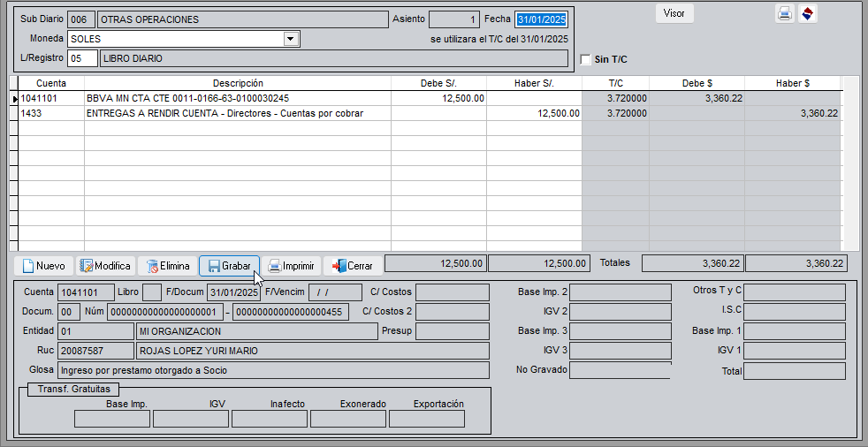Viewport: 868px width, 447px height.
Task: Click the IGV 3 field
Action: coord(620,351)
